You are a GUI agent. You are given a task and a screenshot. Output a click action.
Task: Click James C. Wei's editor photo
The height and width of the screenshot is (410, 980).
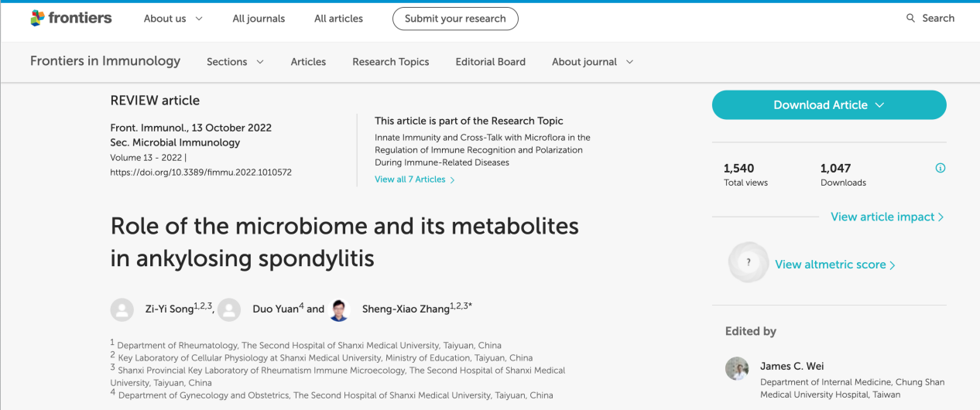point(737,368)
